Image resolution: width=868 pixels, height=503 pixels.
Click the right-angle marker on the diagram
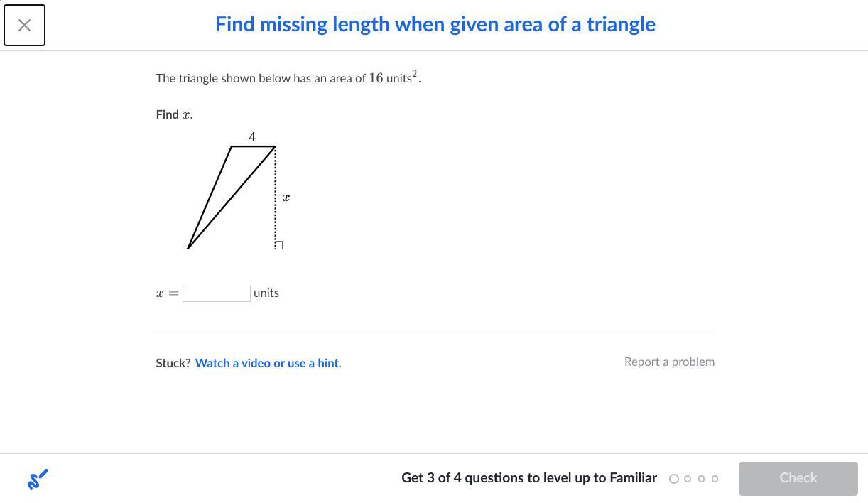point(279,245)
